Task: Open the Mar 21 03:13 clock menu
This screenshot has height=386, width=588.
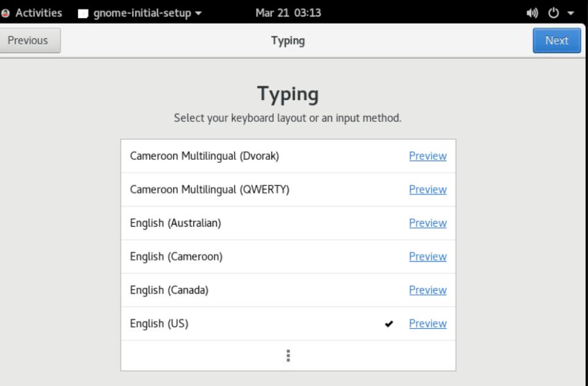Action: point(288,13)
